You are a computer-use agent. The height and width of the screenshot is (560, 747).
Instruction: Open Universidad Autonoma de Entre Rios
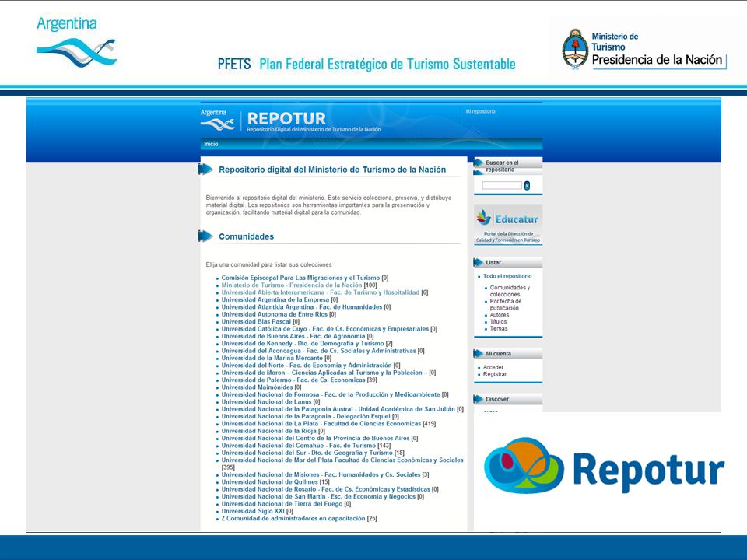[x=275, y=314]
